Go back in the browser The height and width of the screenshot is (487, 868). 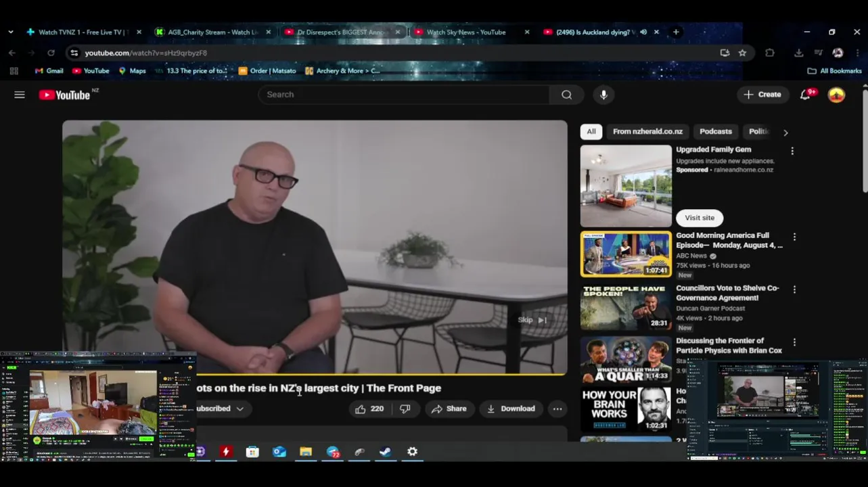tap(12, 53)
